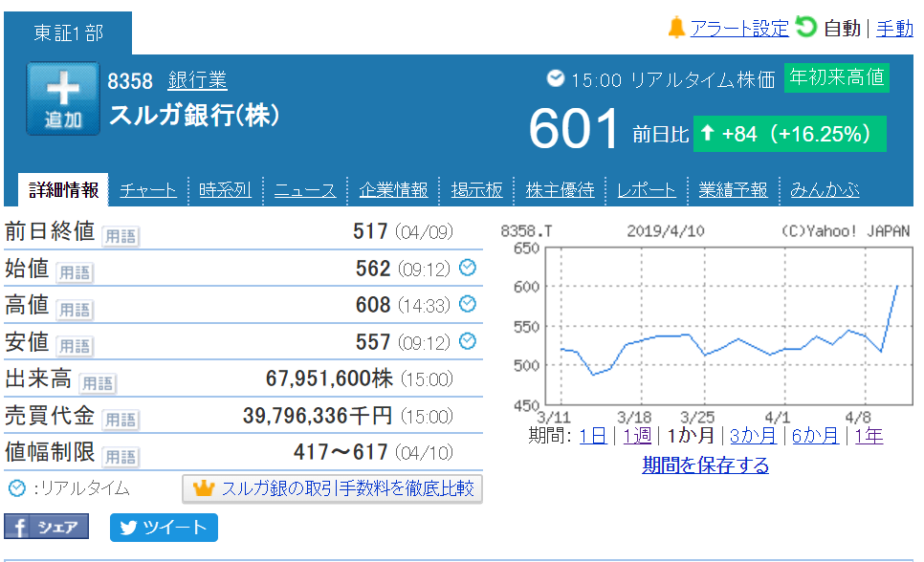Open 用語 glossary for 売買代金
Image resolution: width=924 pixels, height=562 pixels.
click(121, 420)
